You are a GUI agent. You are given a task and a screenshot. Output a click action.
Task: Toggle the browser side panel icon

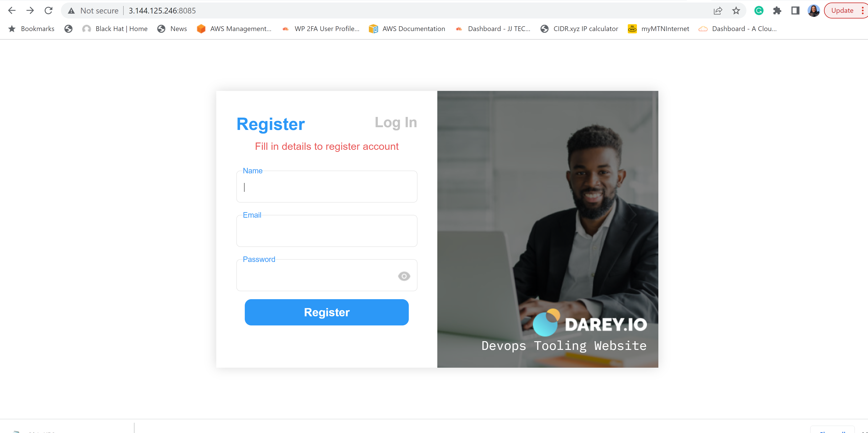click(795, 11)
